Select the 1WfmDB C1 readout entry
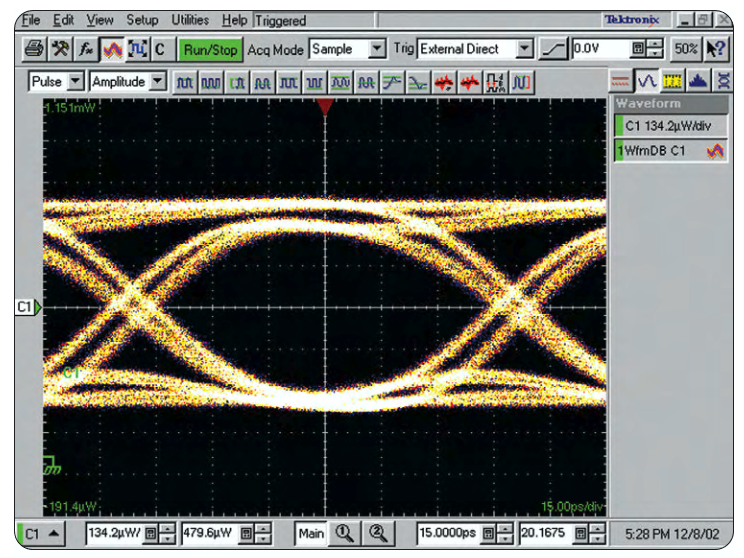This screenshot has width=744, height=558. tap(670, 151)
